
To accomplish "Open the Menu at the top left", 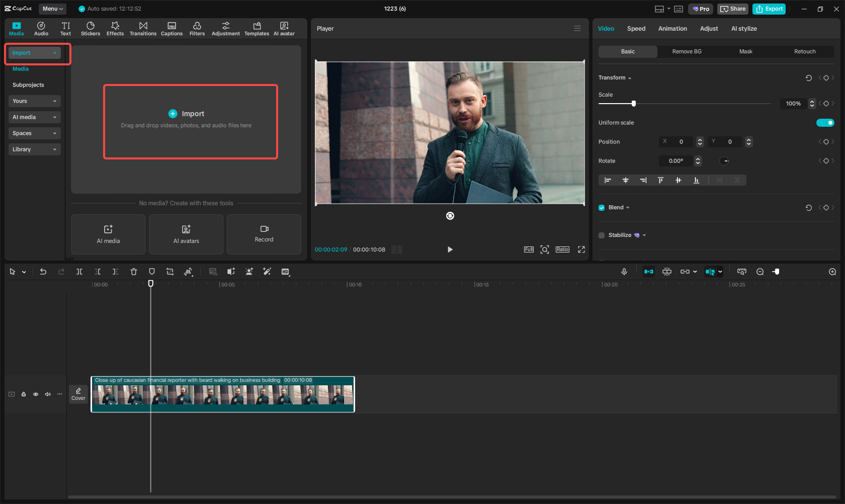I will tap(52, 9).
